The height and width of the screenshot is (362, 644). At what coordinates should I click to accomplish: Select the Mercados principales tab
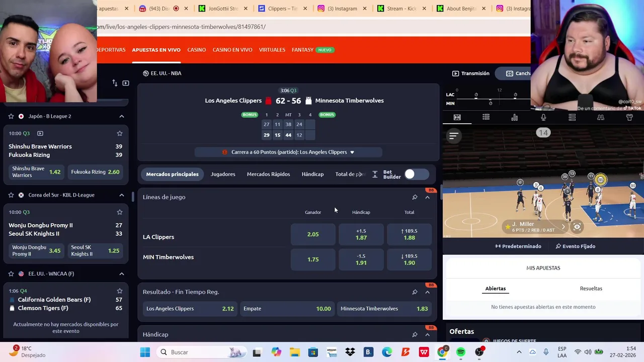coord(172,174)
